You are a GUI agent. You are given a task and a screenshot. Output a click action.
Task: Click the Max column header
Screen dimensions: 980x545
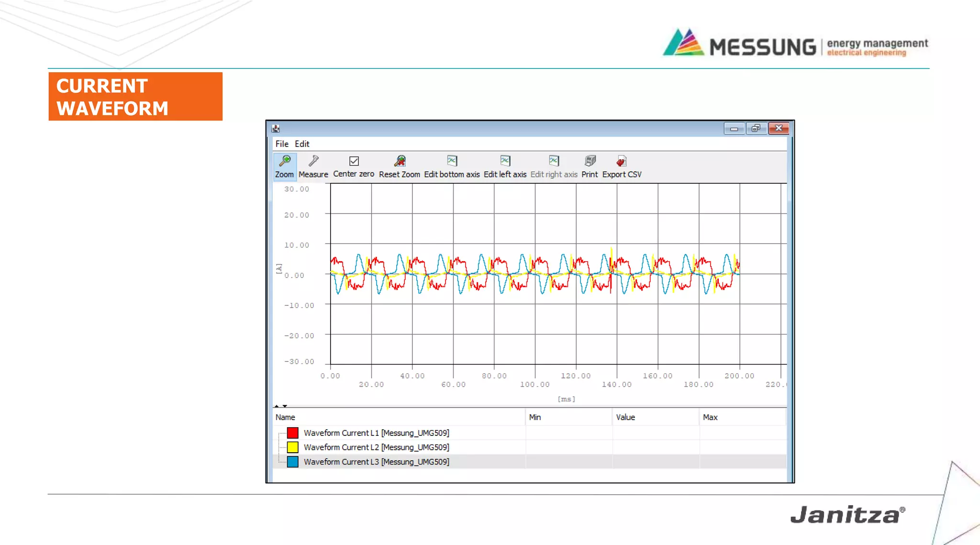click(710, 417)
